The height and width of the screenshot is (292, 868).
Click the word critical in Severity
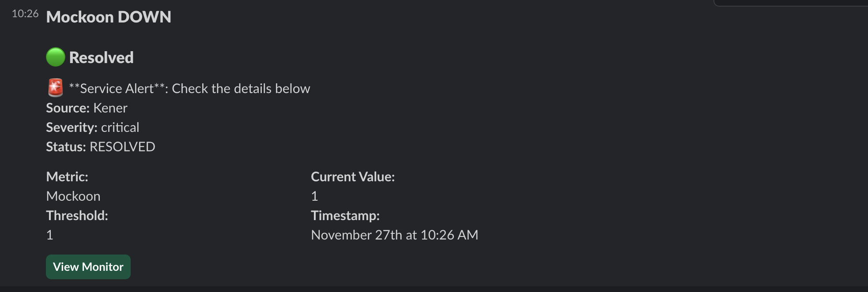point(120,127)
